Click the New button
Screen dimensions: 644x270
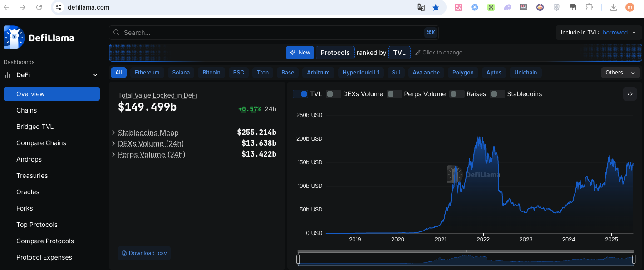(300, 53)
